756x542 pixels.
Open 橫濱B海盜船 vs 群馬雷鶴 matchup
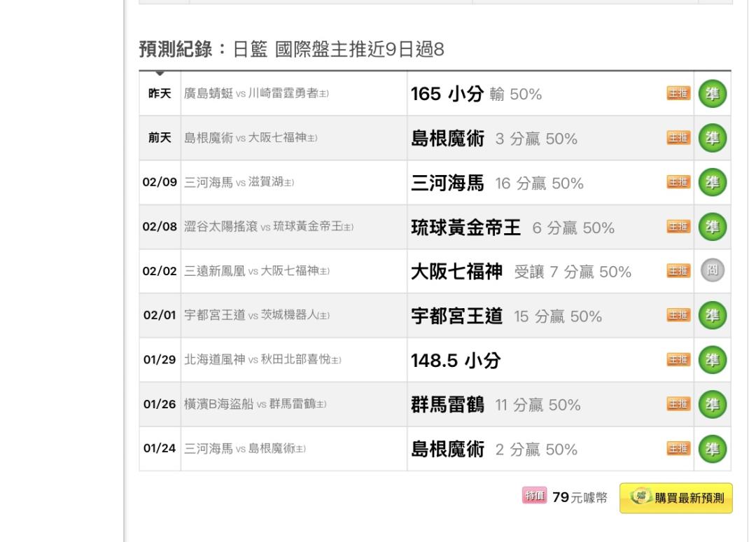255,404
